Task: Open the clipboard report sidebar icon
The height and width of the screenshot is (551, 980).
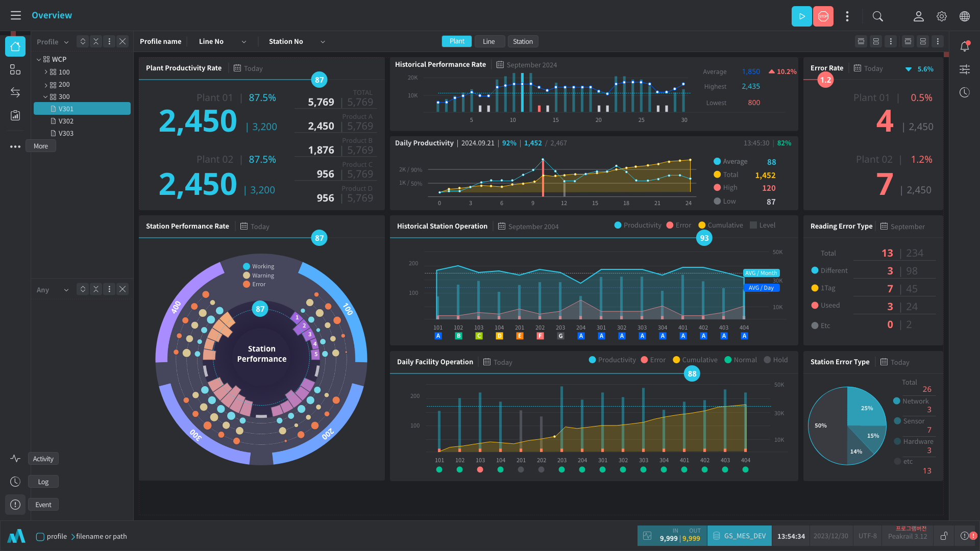Action: [x=15, y=115]
